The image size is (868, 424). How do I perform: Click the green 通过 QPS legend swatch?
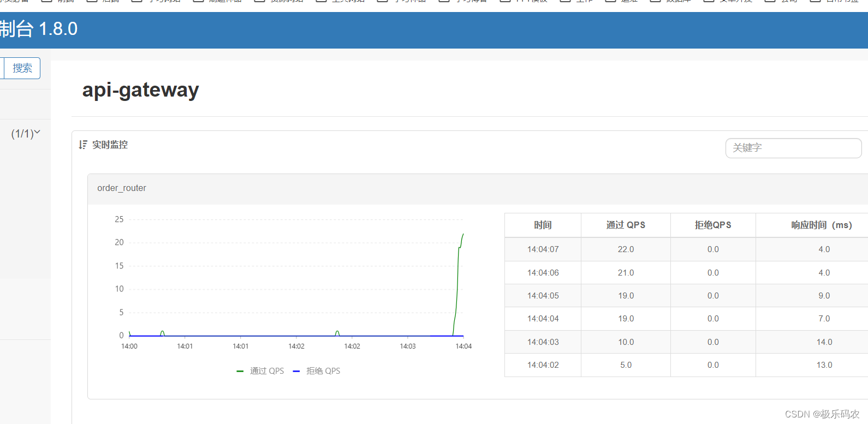coord(240,371)
